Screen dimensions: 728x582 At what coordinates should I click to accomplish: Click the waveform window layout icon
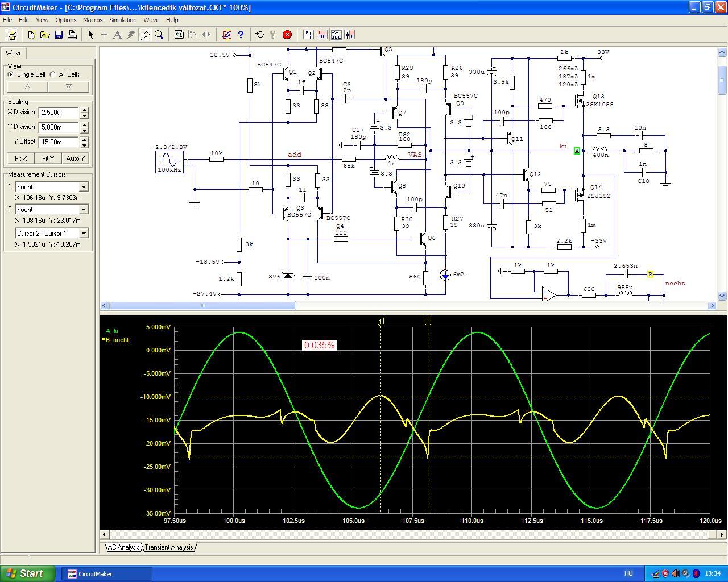(322, 35)
